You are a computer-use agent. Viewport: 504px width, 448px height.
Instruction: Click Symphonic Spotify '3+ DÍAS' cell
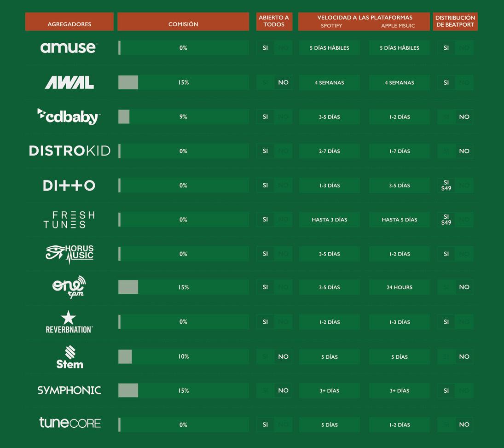[330, 390]
